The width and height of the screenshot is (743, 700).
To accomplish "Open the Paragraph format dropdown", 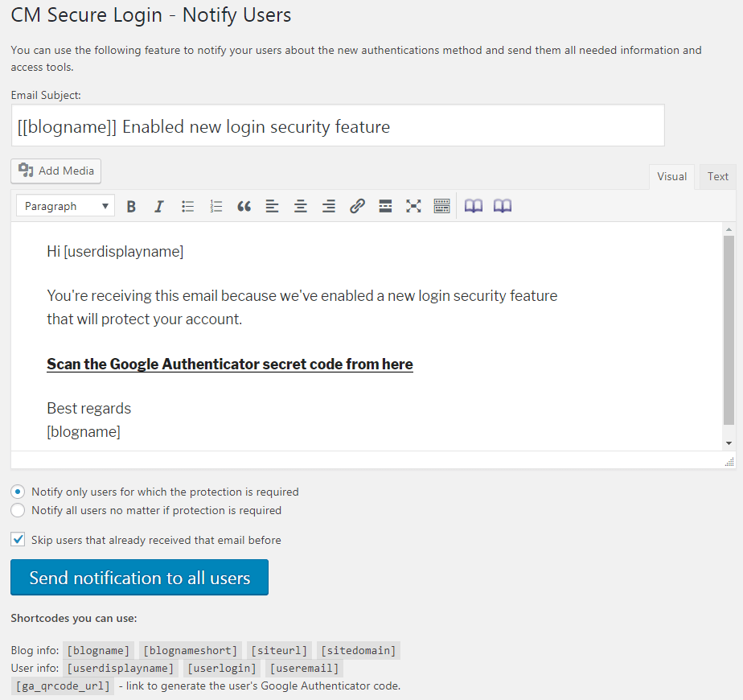I will point(65,207).
